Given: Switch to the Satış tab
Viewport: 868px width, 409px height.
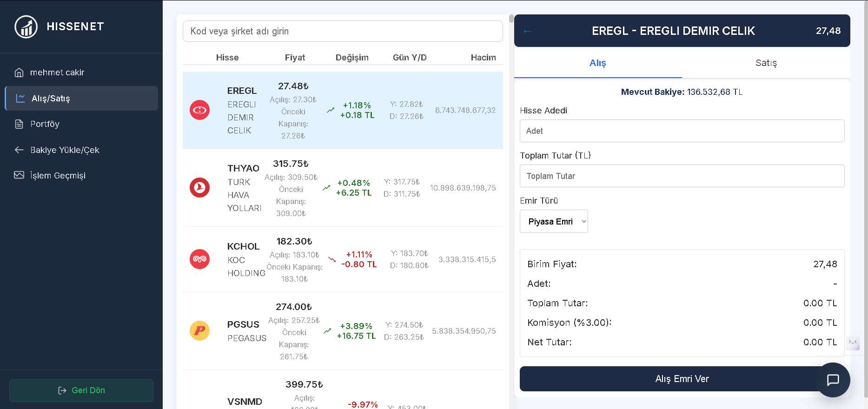Looking at the screenshot, I should 766,63.
